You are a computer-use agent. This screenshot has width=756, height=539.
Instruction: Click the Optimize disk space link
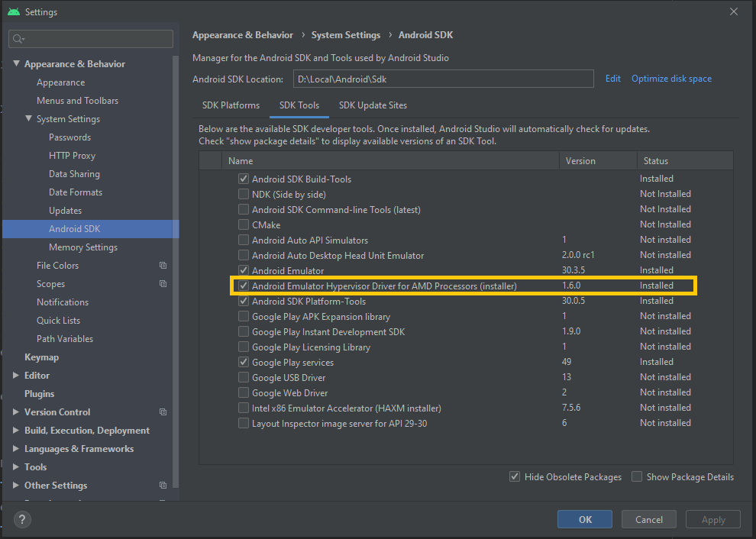(x=672, y=79)
